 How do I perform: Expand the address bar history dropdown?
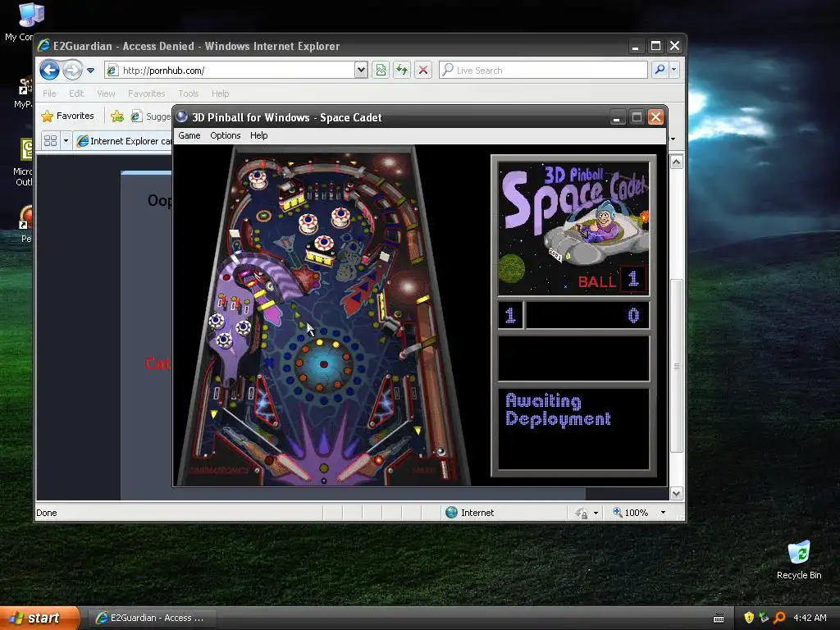pyautogui.click(x=361, y=71)
